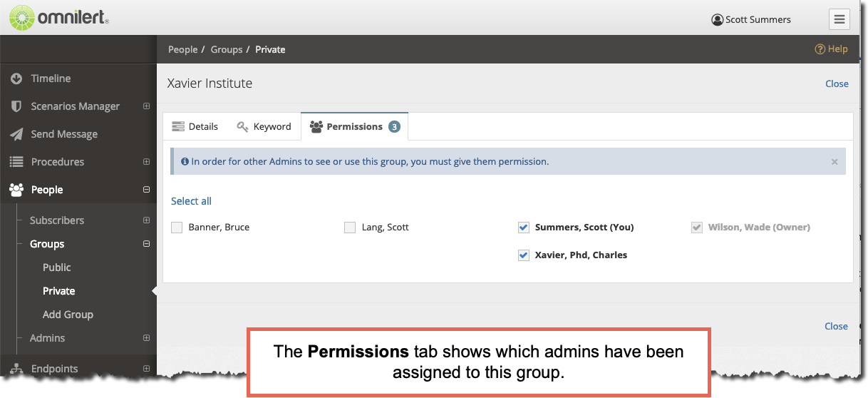The image size is (868, 398).
Task: Open Help via question mark icon
Action: 820,49
